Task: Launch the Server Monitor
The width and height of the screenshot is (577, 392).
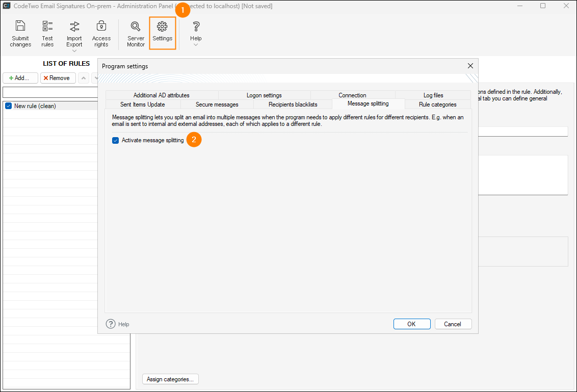Action: (x=135, y=33)
